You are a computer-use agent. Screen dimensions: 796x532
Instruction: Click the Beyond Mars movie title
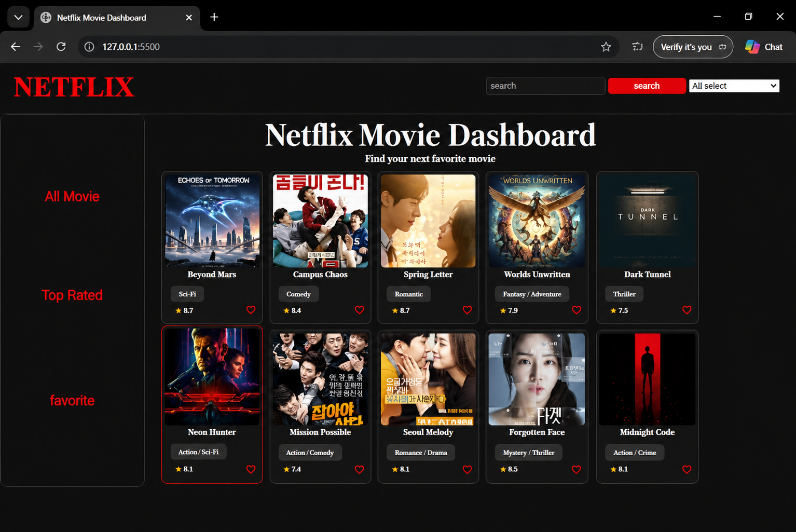212,275
